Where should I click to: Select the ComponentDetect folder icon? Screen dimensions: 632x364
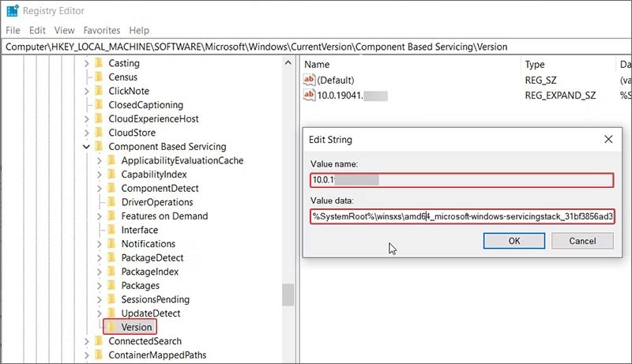coord(111,188)
